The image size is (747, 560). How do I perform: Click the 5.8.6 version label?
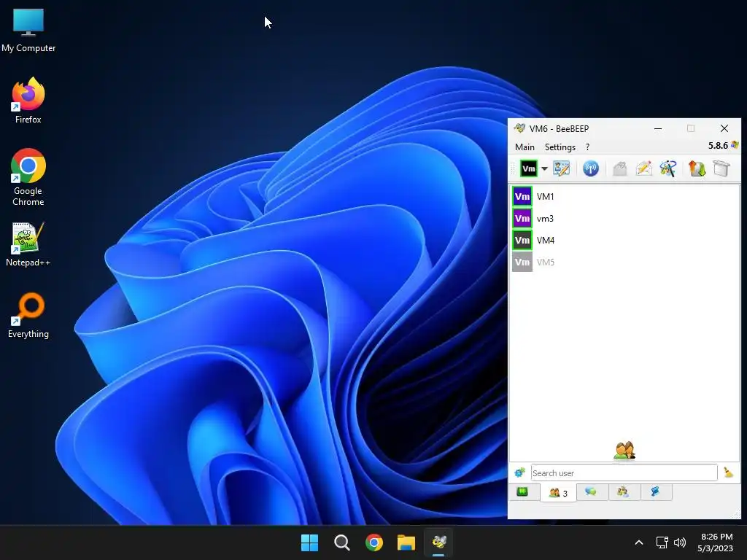(x=718, y=146)
